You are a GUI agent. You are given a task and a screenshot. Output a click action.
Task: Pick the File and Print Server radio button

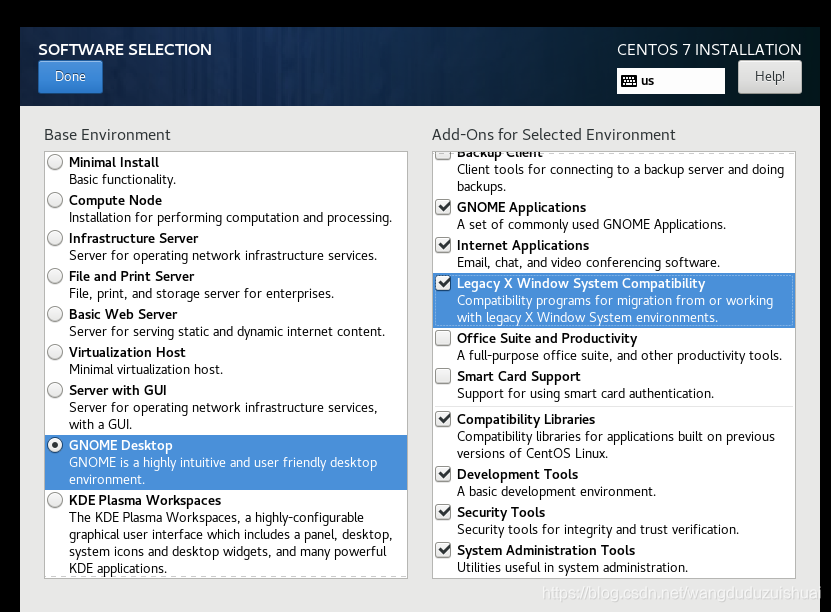[55, 276]
